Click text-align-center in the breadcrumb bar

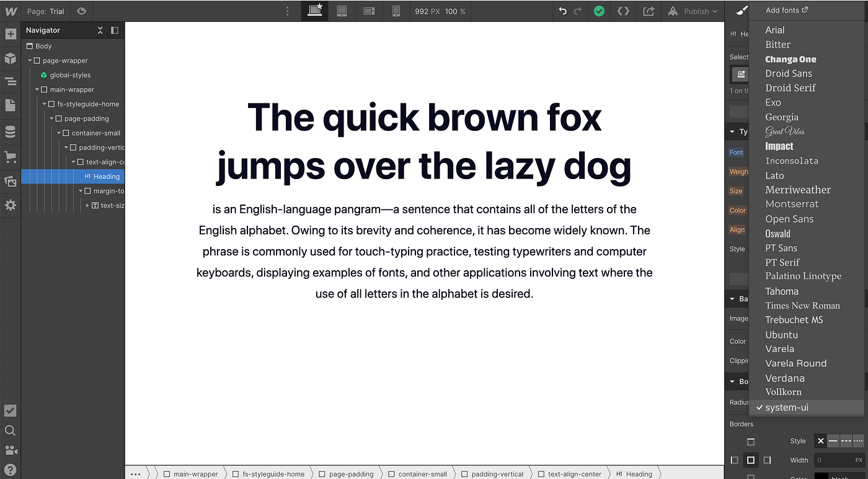[x=570, y=474]
